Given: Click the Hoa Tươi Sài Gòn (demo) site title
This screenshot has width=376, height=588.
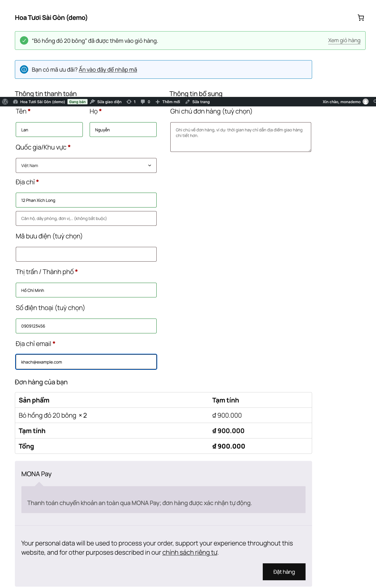Looking at the screenshot, I should click(51, 18).
